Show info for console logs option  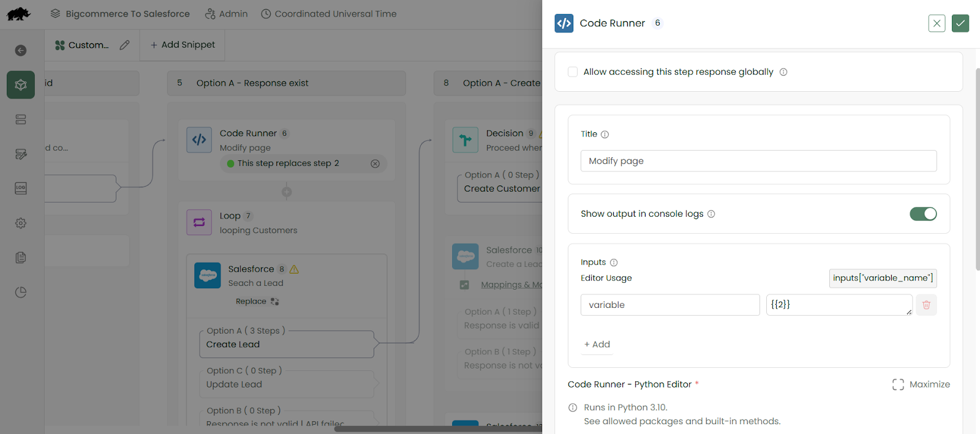click(x=711, y=214)
